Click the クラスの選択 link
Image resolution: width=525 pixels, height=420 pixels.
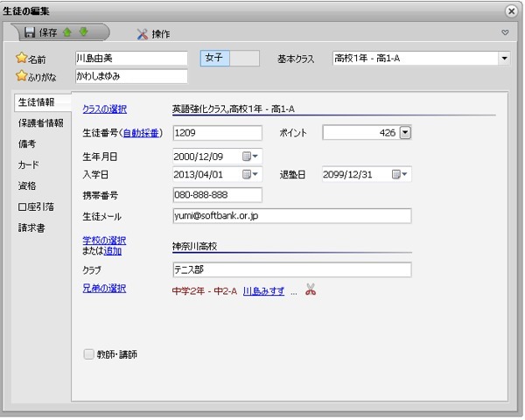click(104, 109)
